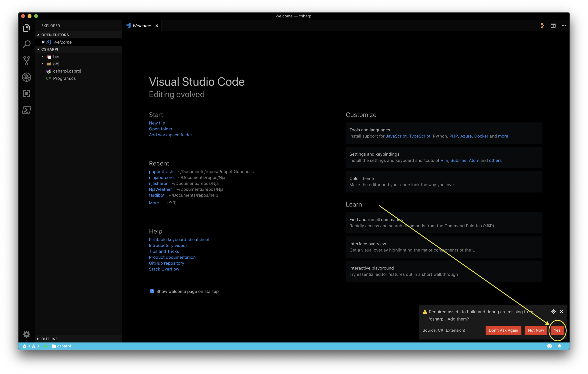Open the Search view in activity bar
Image resolution: width=588 pixels, height=374 pixels.
(x=26, y=44)
